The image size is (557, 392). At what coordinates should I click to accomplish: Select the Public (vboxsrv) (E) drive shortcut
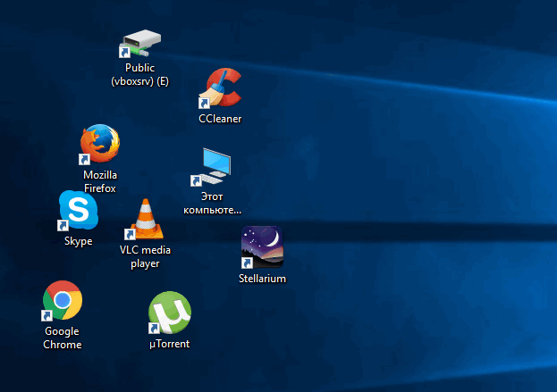click(x=140, y=44)
